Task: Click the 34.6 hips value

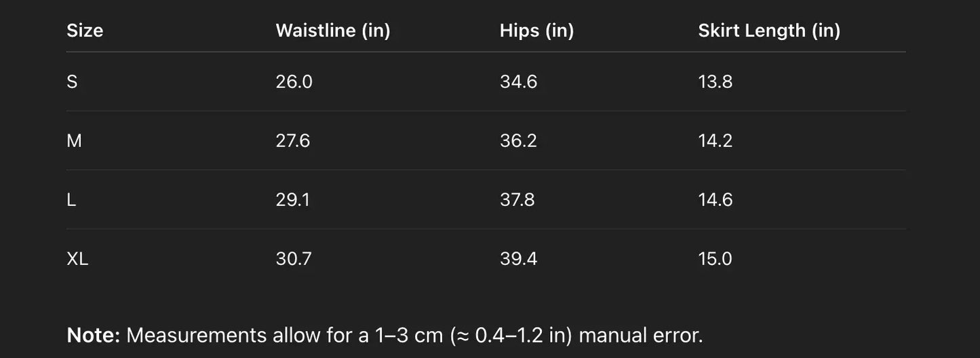Action: tap(518, 82)
